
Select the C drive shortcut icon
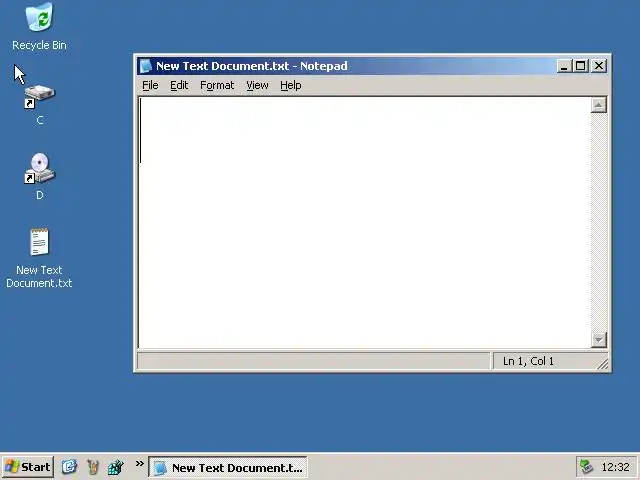pyautogui.click(x=39, y=96)
